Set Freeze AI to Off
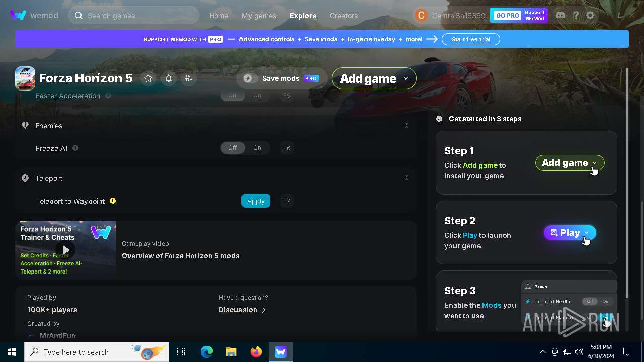Screen dimensions: 644x362 (x=232, y=148)
